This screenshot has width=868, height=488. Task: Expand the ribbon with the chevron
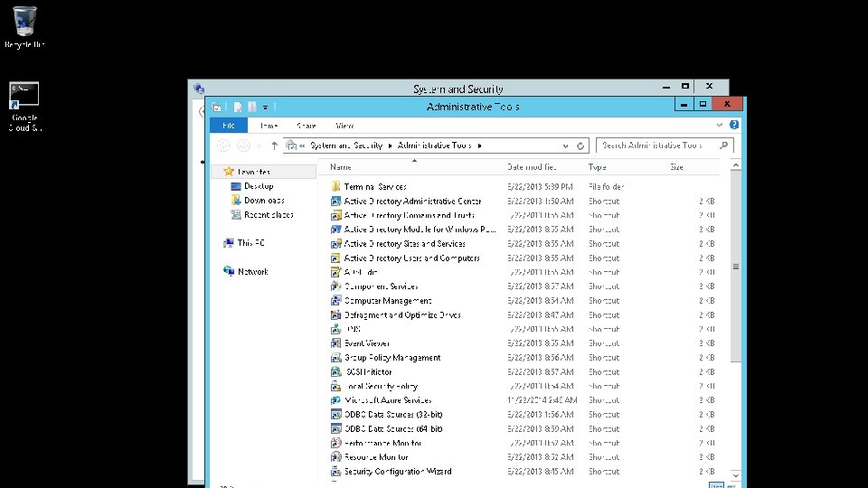(719, 125)
